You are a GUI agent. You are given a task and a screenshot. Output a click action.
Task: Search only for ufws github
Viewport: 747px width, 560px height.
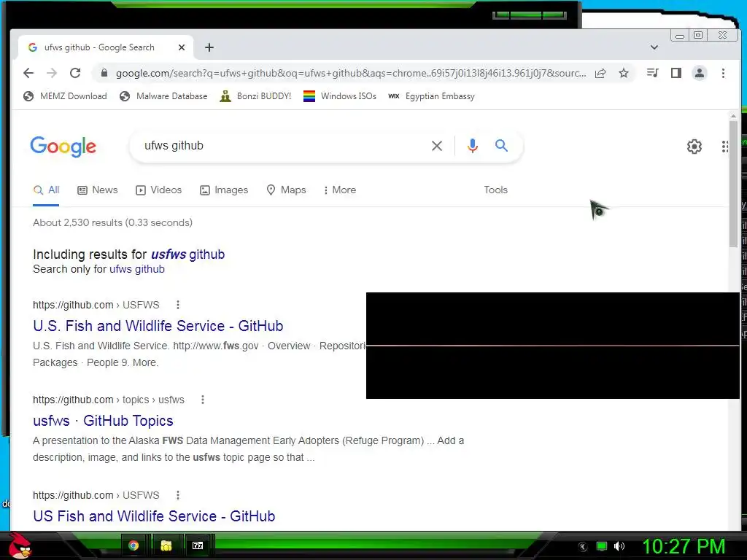[137, 269]
